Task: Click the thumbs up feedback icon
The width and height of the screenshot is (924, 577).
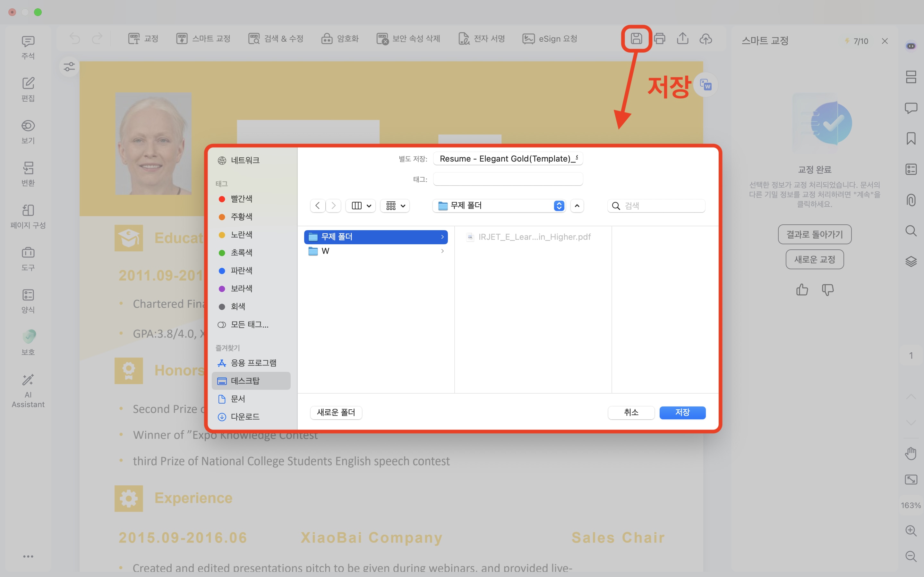Action: tap(802, 290)
